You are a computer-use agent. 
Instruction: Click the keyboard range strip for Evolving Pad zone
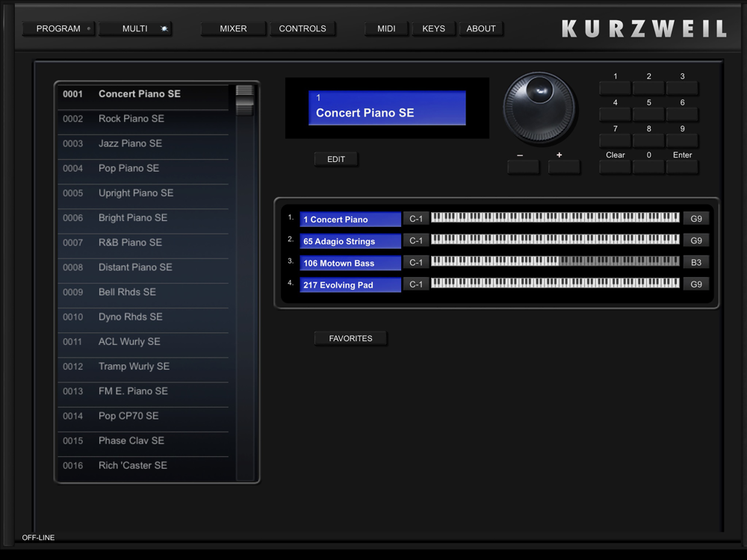point(555,283)
